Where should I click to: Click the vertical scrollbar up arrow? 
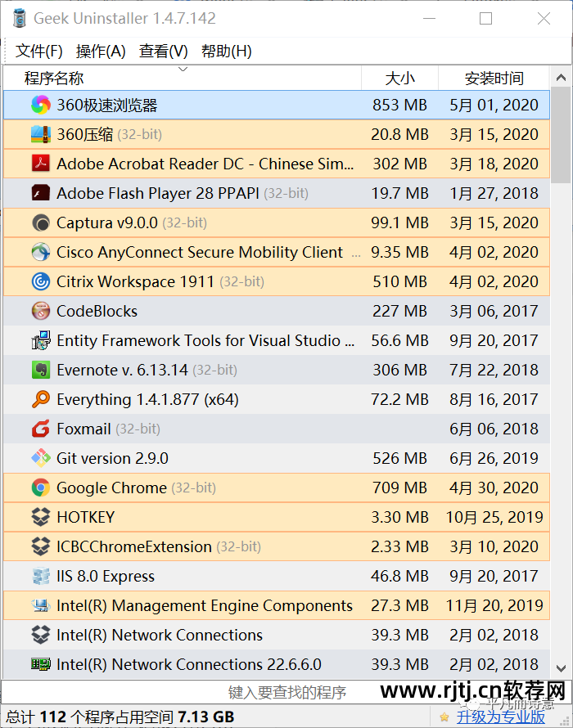point(561,79)
